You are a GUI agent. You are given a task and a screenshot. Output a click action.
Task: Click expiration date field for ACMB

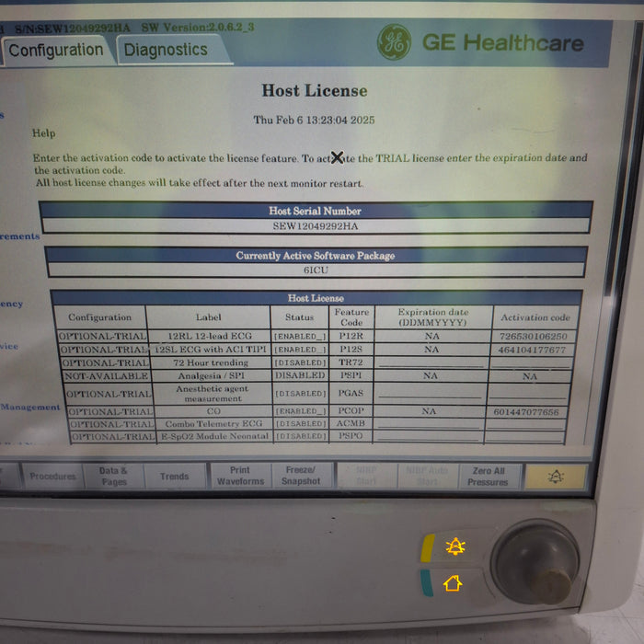point(429,423)
